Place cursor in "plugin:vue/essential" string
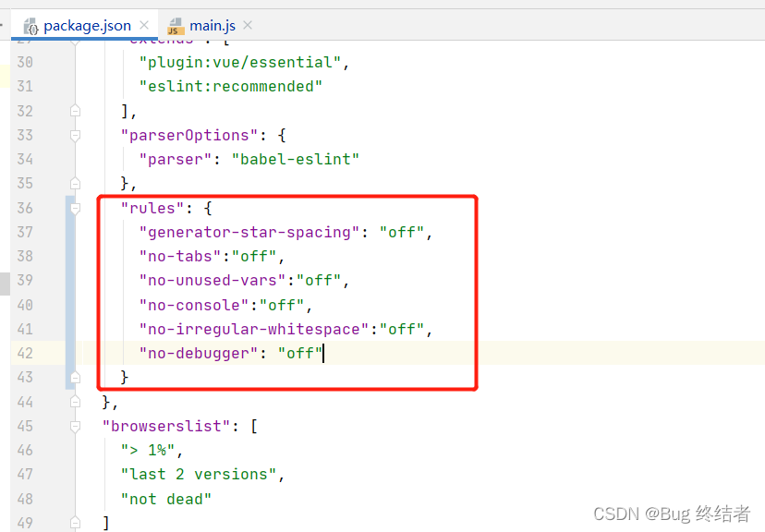Screen dimensions: 765x532 point(240,63)
